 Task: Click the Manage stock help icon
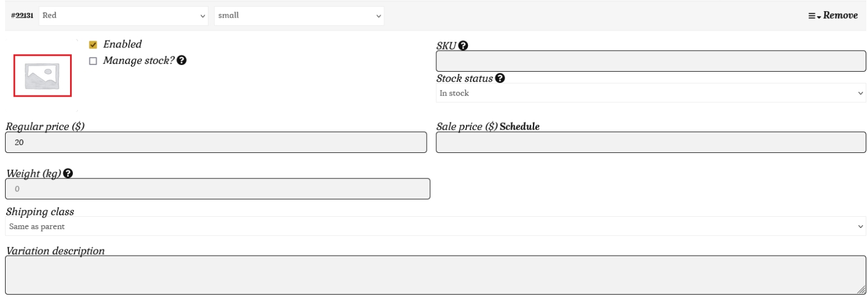[x=181, y=60]
